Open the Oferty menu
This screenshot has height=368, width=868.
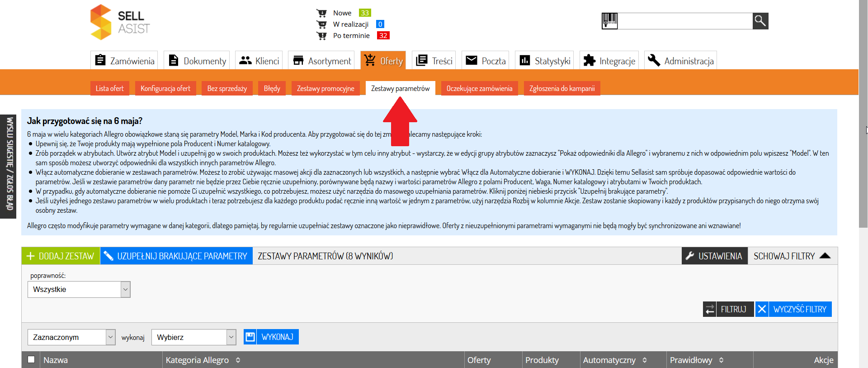coord(383,60)
